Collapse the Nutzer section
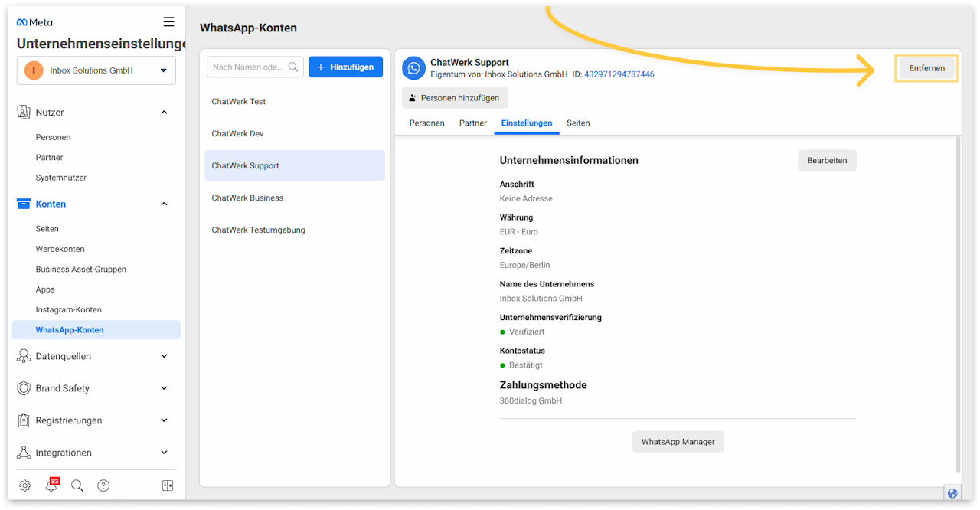The height and width of the screenshot is (510, 980). point(164,113)
